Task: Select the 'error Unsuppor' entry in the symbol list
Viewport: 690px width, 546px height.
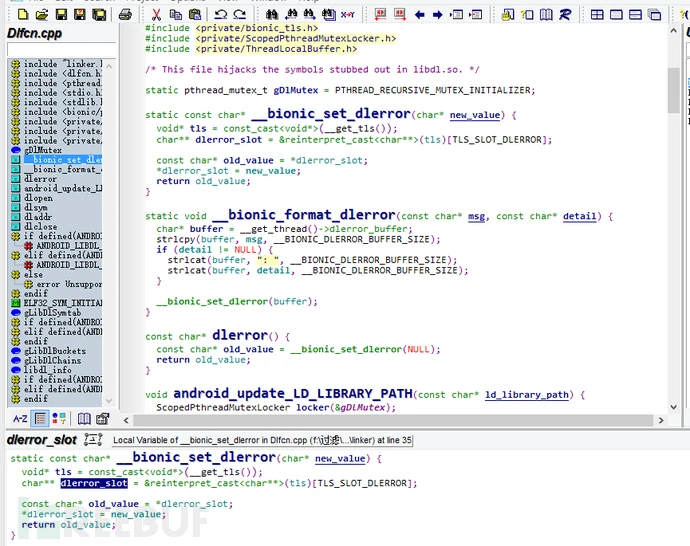Action: pos(70,284)
